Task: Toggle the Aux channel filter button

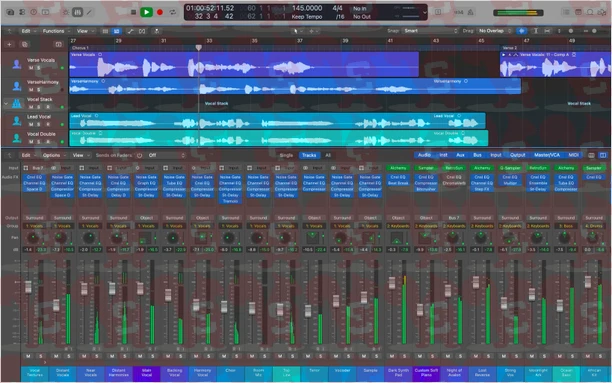Action: pyautogui.click(x=461, y=155)
